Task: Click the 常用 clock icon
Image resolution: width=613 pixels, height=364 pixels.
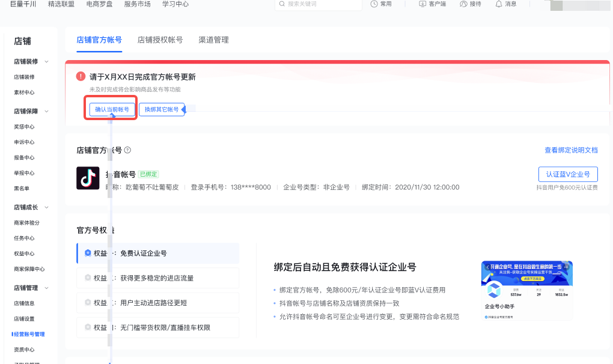Action: [x=374, y=4]
